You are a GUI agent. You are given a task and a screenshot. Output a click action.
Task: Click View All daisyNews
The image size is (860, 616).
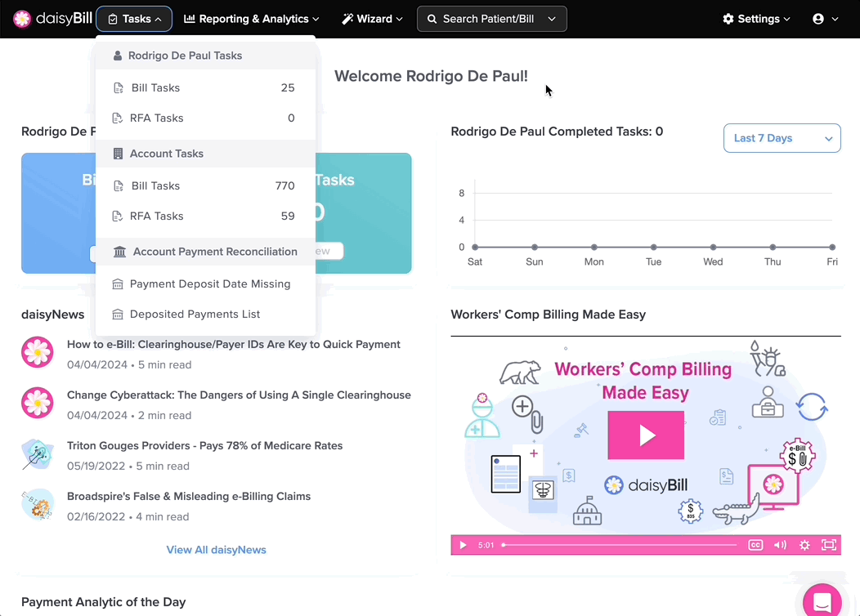216,549
